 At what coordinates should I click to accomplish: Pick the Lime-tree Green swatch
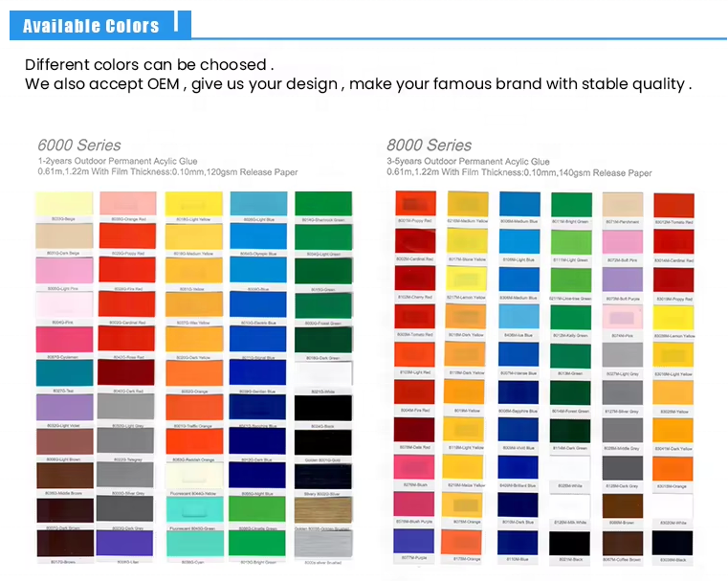pos(570,279)
